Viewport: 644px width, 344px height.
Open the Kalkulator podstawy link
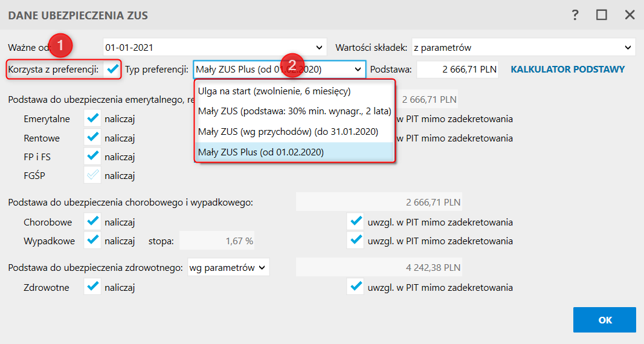pyautogui.click(x=568, y=70)
